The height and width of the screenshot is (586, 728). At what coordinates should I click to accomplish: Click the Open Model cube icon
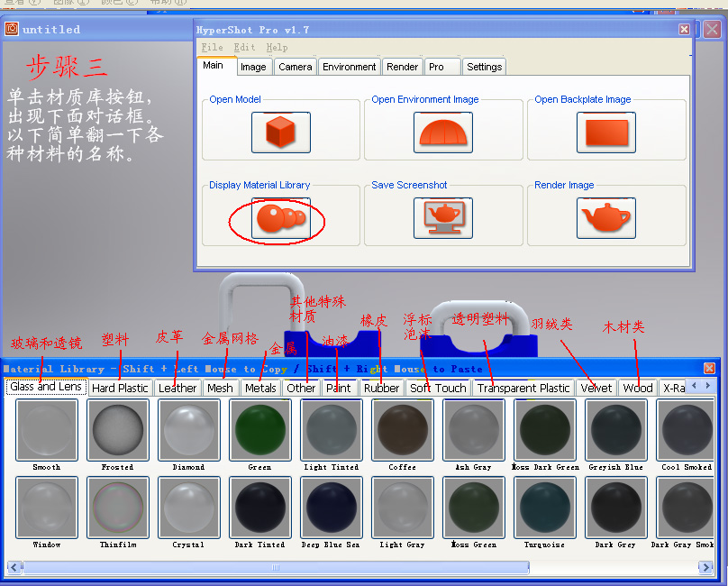point(280,133)
